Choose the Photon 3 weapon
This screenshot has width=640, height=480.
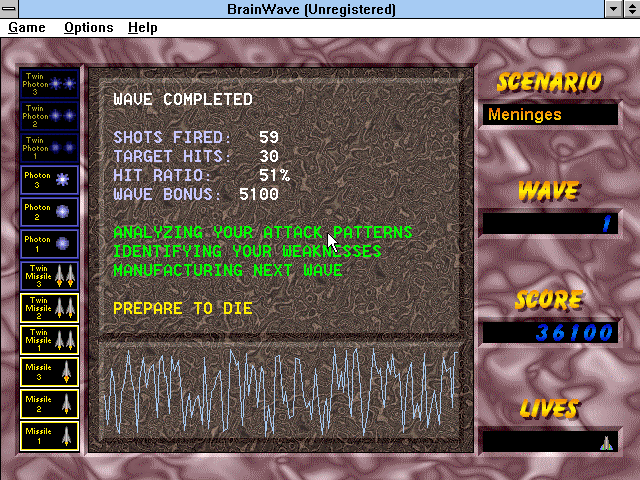point(49,180)
